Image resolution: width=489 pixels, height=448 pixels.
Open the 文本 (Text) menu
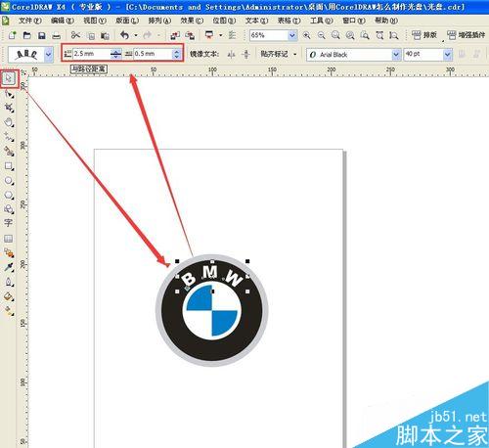pos(256,21)
